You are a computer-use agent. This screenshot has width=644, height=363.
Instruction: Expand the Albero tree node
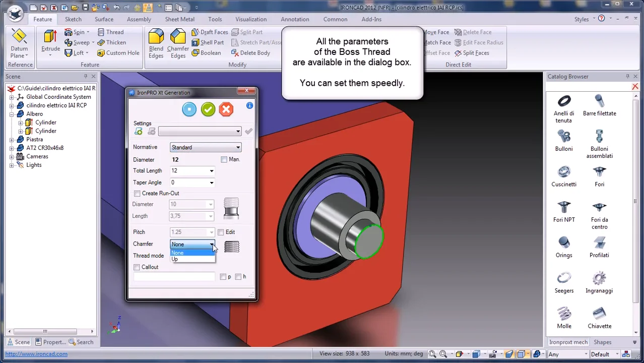12,114
